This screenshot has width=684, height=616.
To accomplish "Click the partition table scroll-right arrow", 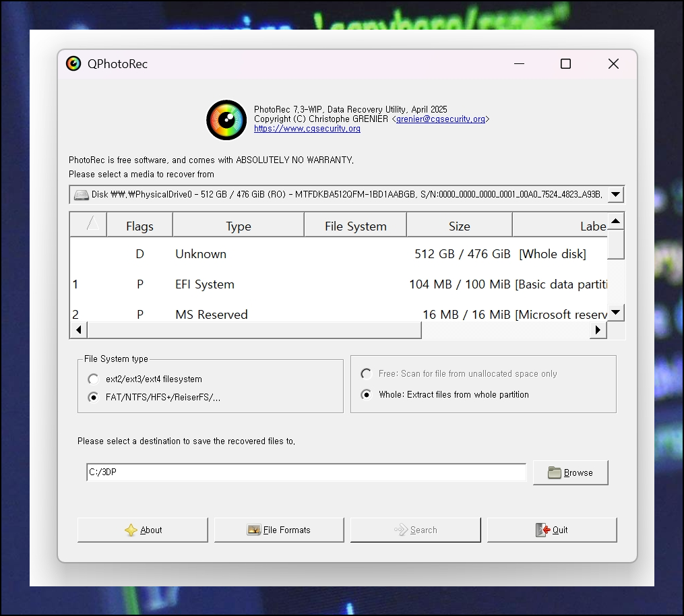I will 598,330.
